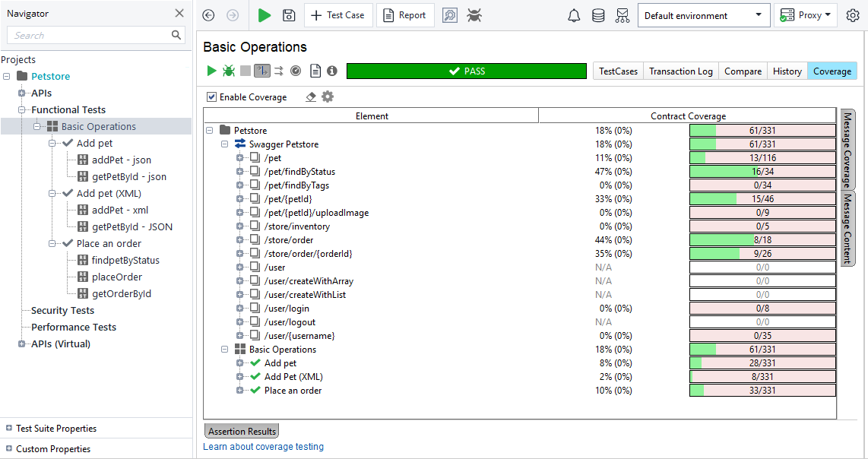Image resolution: width=868 pixels, height=459 pixels.
Task: Open notifications with the bell icon
Action: [574, 14]
